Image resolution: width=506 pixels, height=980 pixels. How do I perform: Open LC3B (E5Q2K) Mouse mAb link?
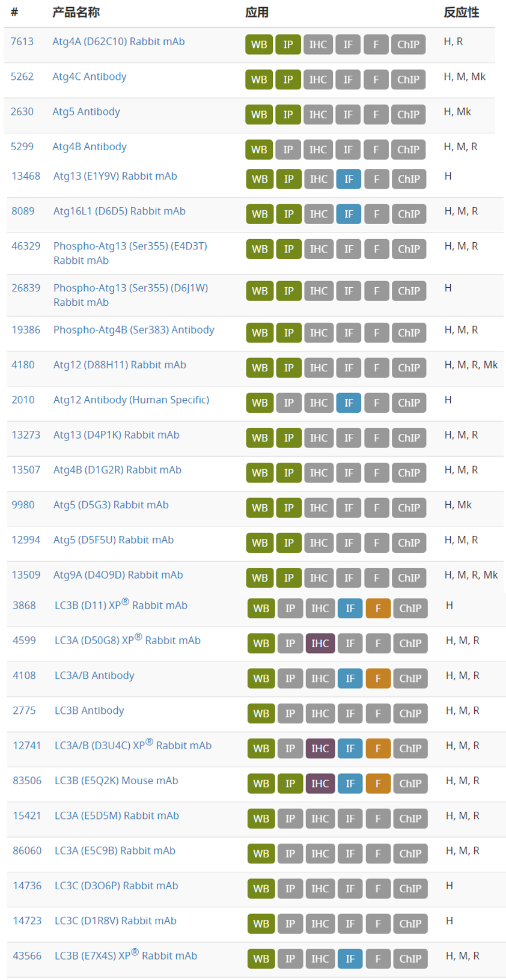click(117, 781)
